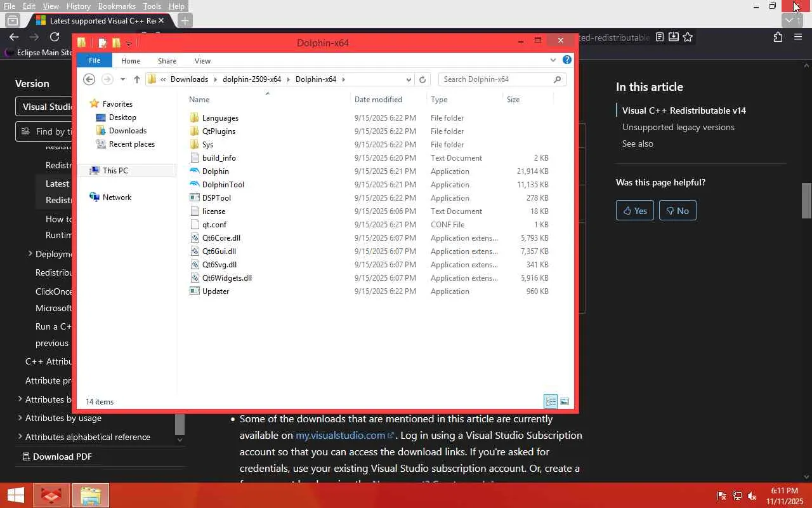Click the Download PDF link
The width and height of the screenshot is (812, 508).
(57, 457)
